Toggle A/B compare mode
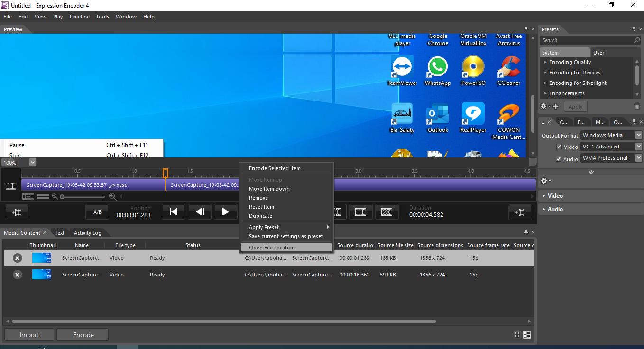Image resolution: width=644 pixels, height=349 pixels. click(x=97, y=212)
